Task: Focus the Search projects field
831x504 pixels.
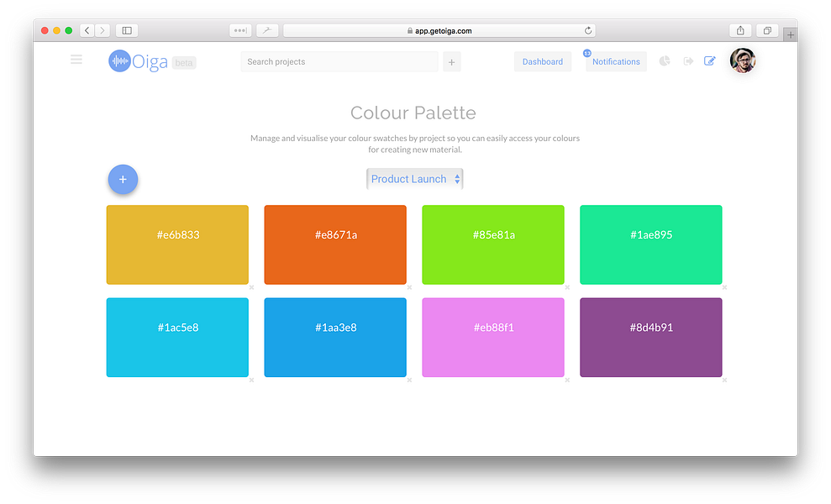Action: [339, 62]
